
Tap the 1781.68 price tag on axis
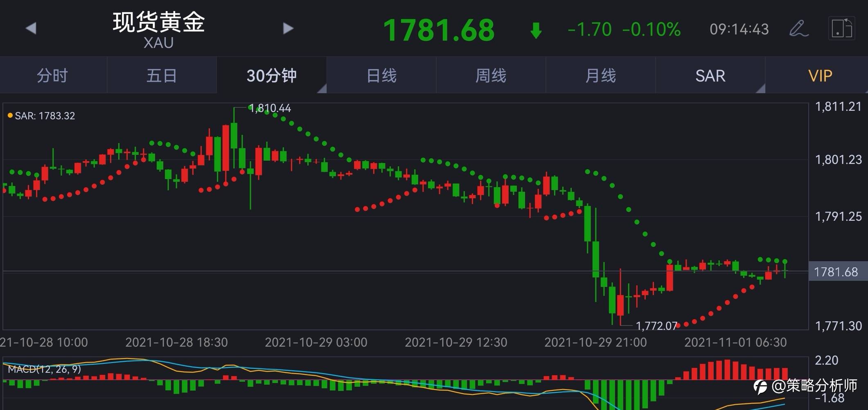click(x=837, y=272)
